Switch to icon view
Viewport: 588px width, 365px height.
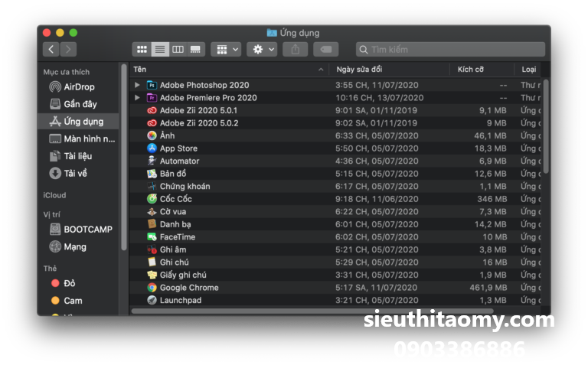click(142, 49)
